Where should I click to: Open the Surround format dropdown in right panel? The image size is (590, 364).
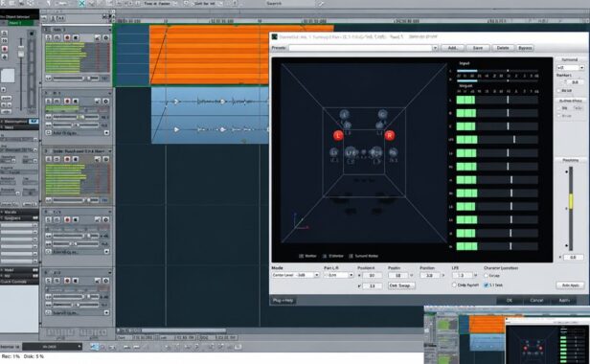coord(581,68)
